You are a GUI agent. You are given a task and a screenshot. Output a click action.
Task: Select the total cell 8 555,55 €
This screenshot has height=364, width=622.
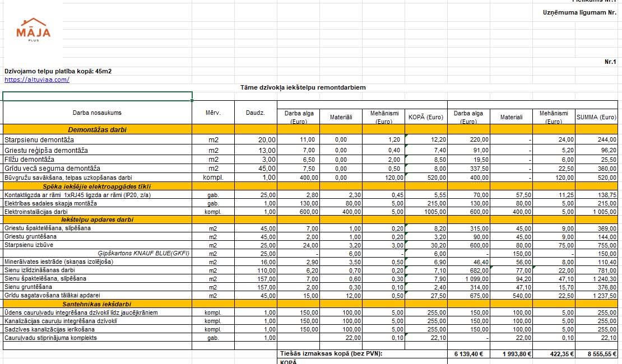pyautogui.click(x=596, y=354)
